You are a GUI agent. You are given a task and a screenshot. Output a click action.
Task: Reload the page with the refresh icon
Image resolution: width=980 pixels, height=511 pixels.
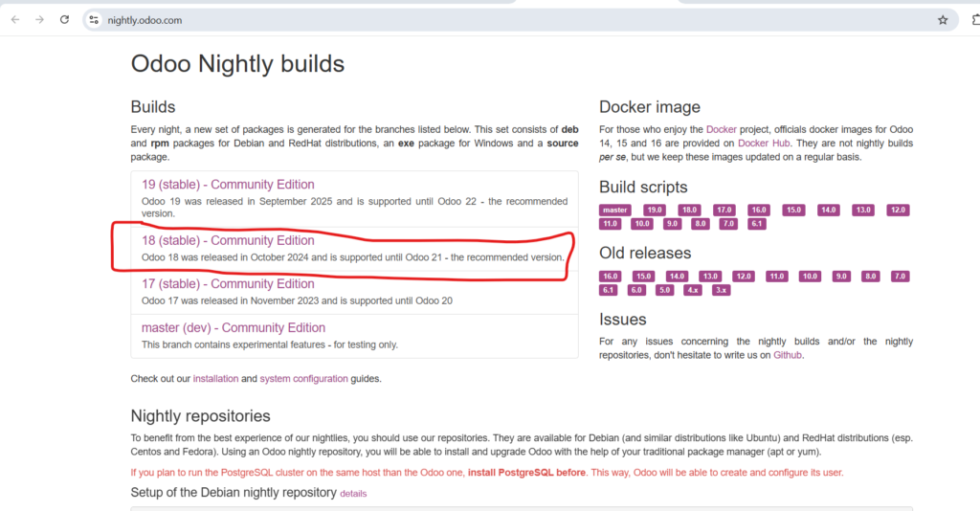64,19
